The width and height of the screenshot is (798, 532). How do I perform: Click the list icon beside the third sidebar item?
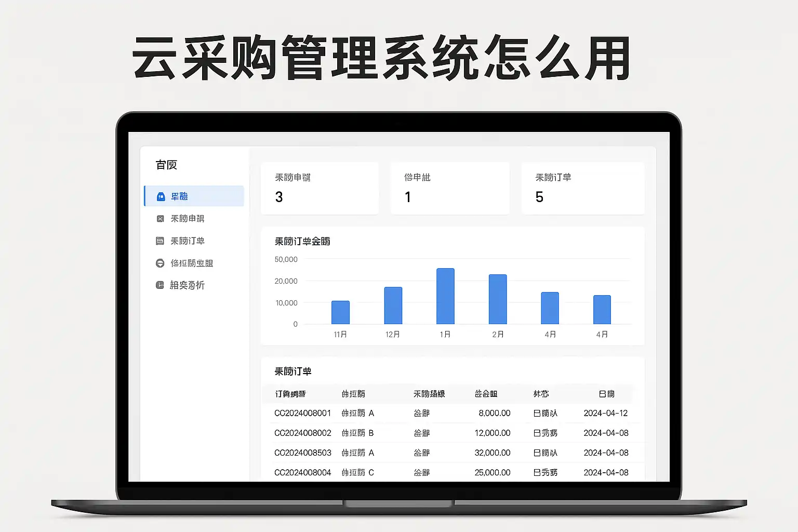[160, 241]
